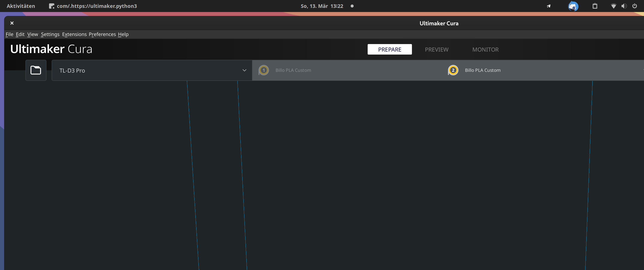
Task: Open the Settings menu
Action: click(x=50, y=34)
